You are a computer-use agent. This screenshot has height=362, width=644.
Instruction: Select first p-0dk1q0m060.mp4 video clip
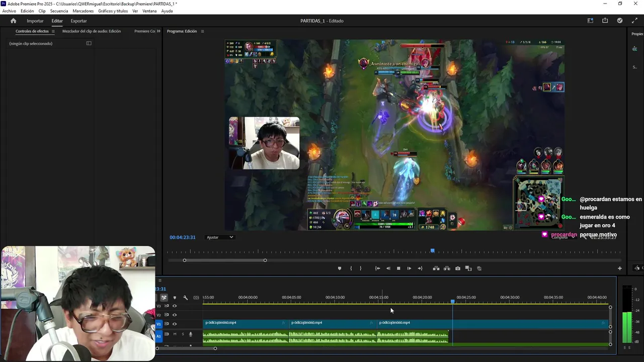coord(246,323)
